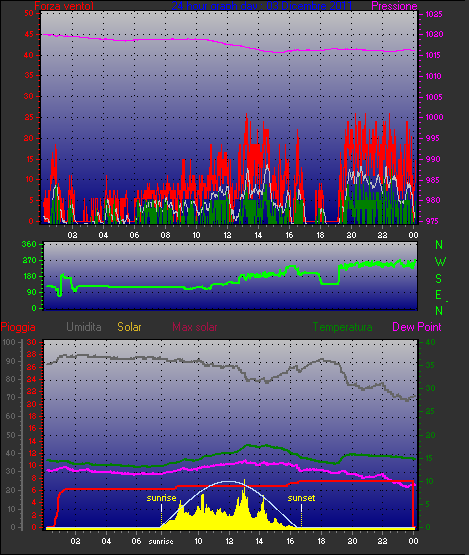Click the white "sunrise" tick on the bottom time axis
Screen dimensions: 469x555
pyautogui.click(x=161, y=542)
